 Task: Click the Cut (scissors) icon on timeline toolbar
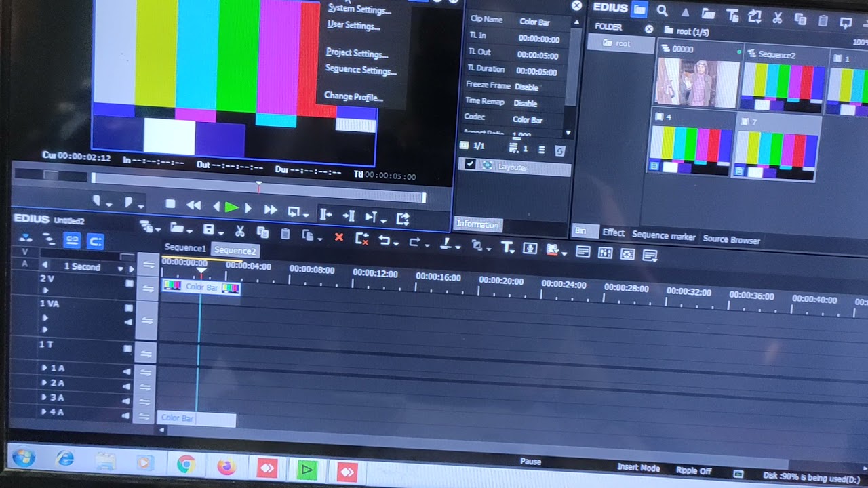239,232
